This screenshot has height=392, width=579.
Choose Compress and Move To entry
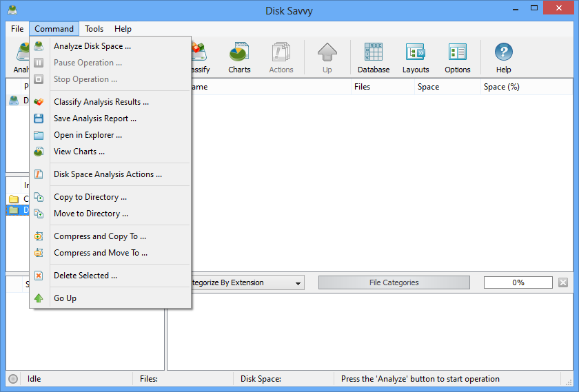click(110, 253)
